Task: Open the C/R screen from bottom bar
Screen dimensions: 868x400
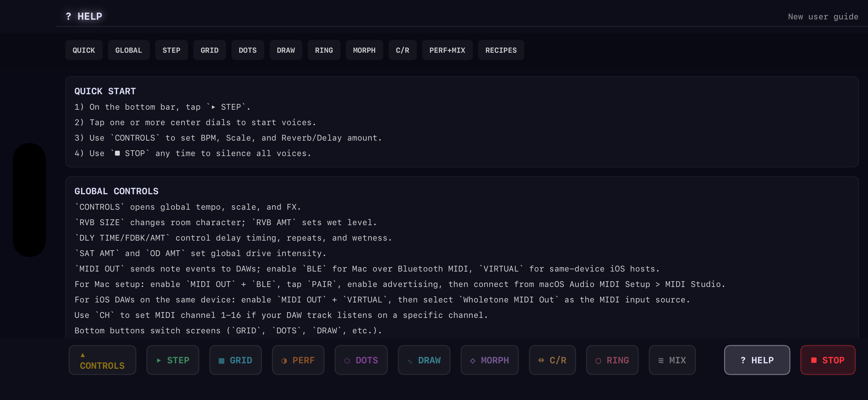Action: point(552,360)
